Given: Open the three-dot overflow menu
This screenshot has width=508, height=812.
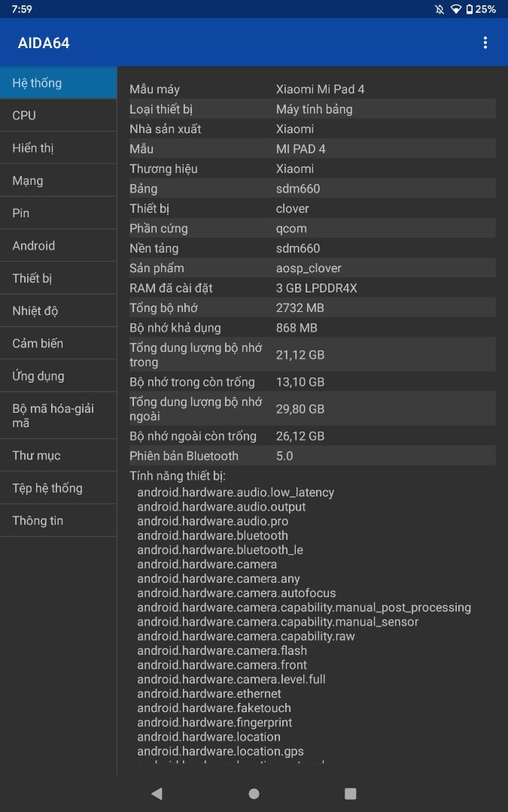Looking at the screenshot, I should point(485,42).
